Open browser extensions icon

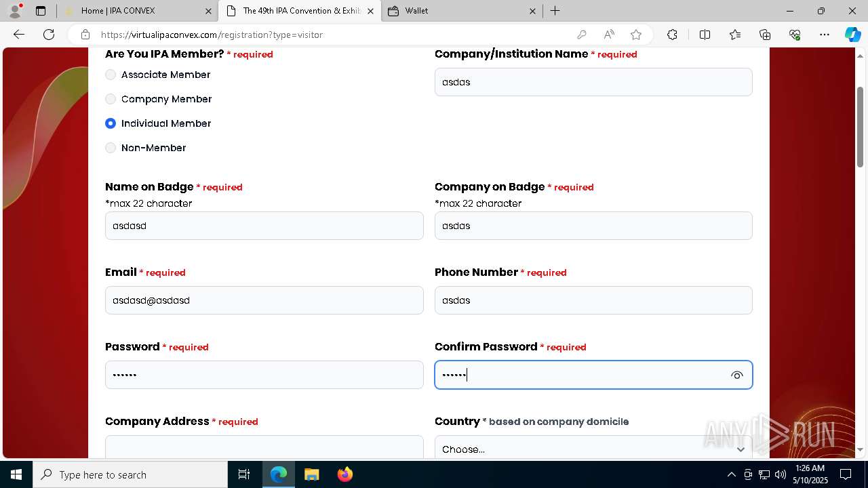click(x=672, y=35)
